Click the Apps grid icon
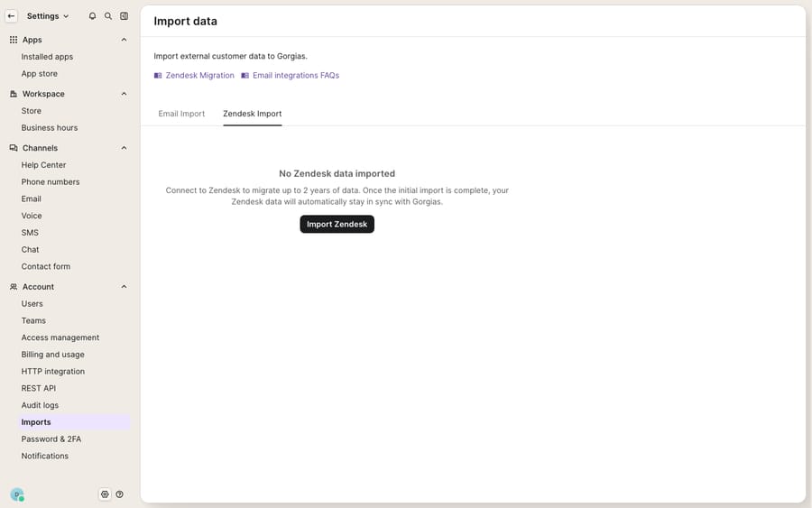The image size is (812, 508). point(14,40)
